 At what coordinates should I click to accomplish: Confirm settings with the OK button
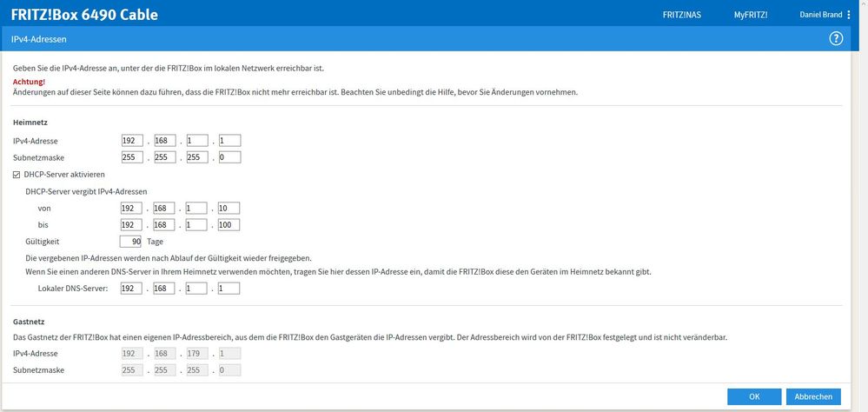click(754, 396)
